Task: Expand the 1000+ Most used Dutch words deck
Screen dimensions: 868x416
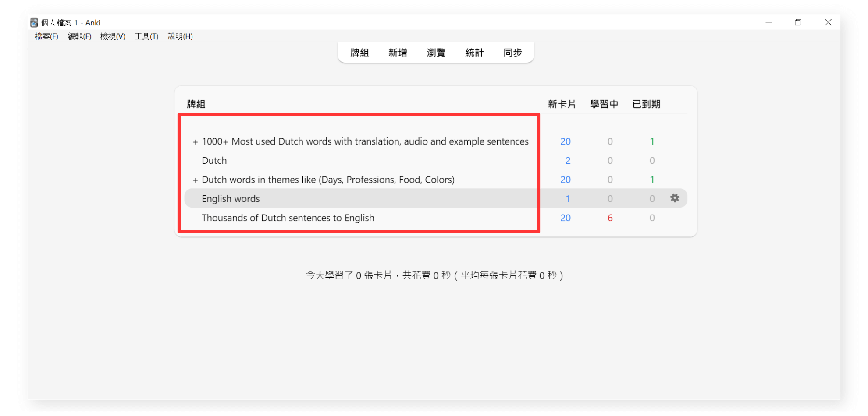Action: point(195,142)
